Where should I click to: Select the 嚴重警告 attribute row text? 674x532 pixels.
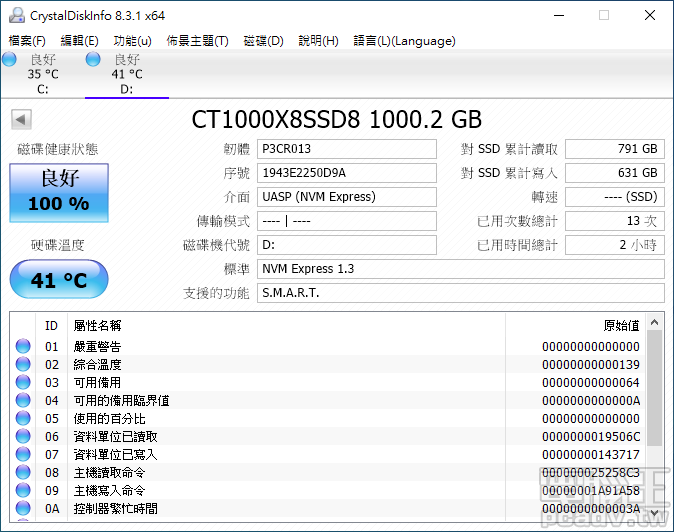[x=97, y=346]
